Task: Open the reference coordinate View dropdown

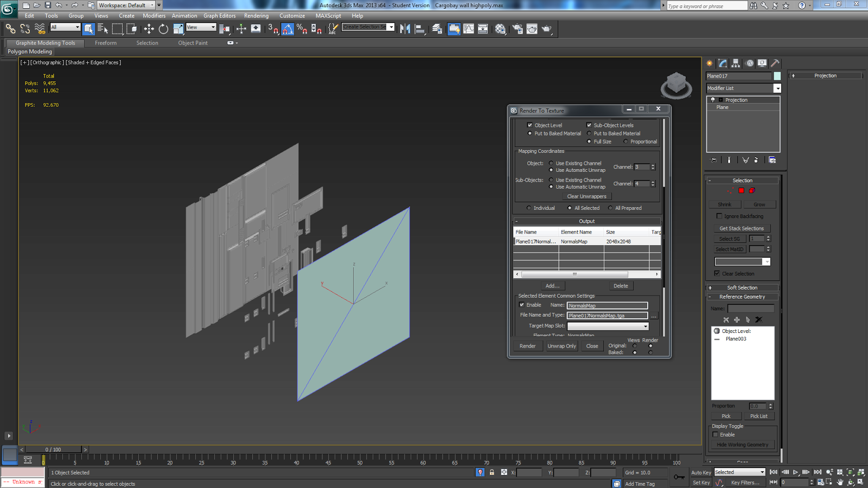Action: point(201,27)
